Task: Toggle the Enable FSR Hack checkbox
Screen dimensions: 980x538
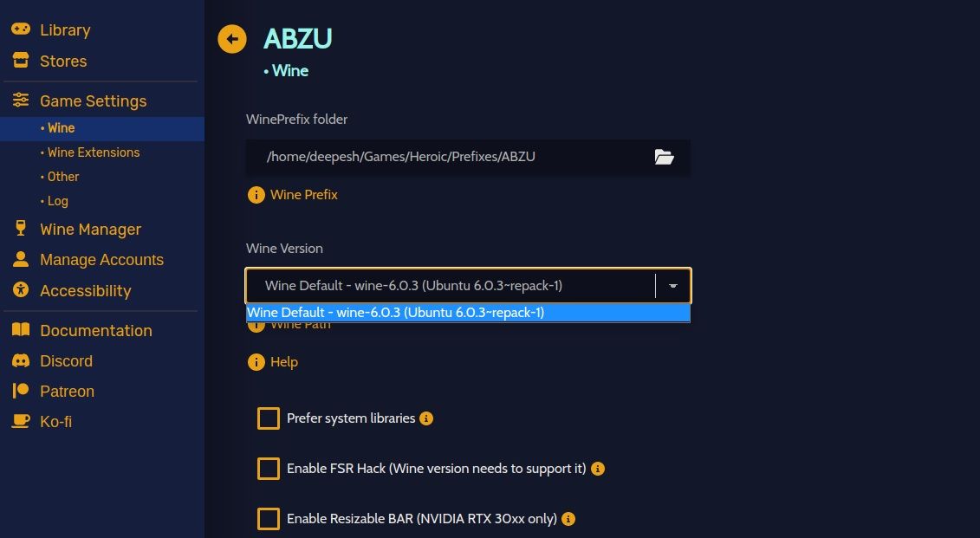Action: coord(269,468)
